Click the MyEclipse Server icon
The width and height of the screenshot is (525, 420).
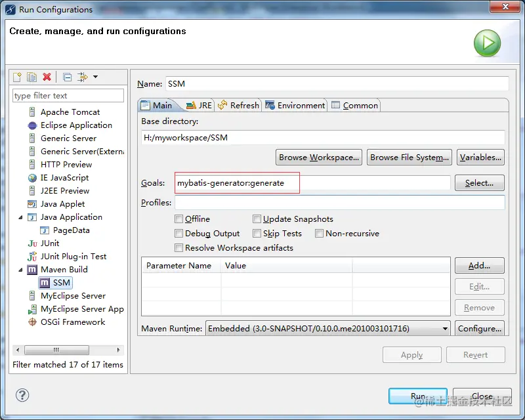coord(32,296)
